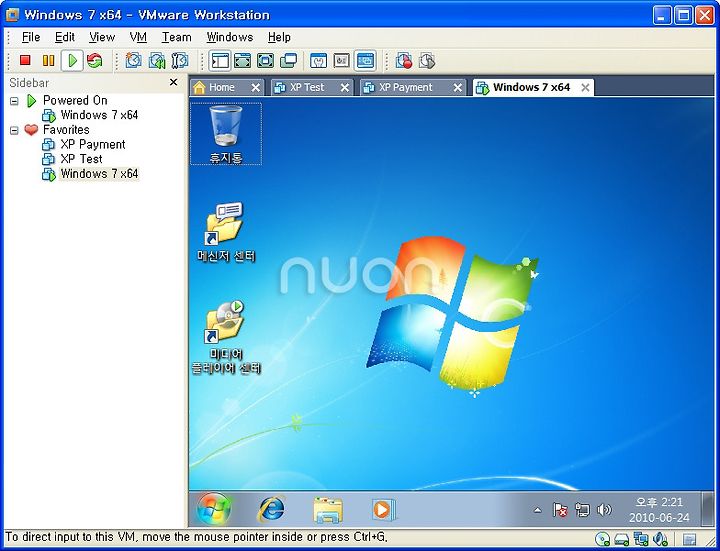Take a snapshot using the toolbar icon

coord(134,60)
